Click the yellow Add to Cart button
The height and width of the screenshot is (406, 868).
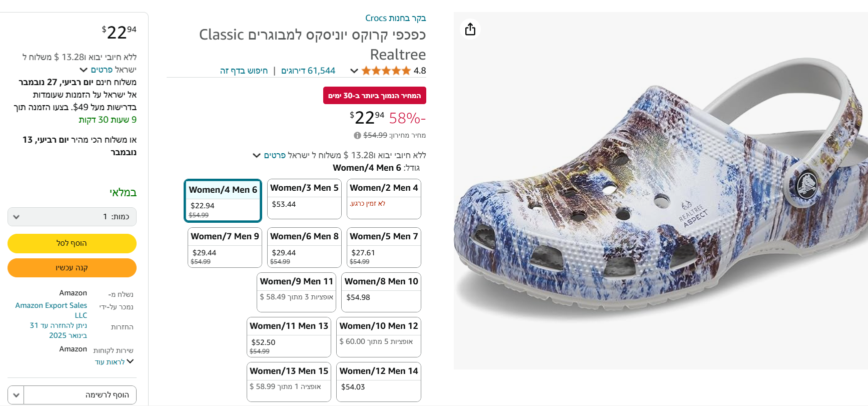click(72, 243)
